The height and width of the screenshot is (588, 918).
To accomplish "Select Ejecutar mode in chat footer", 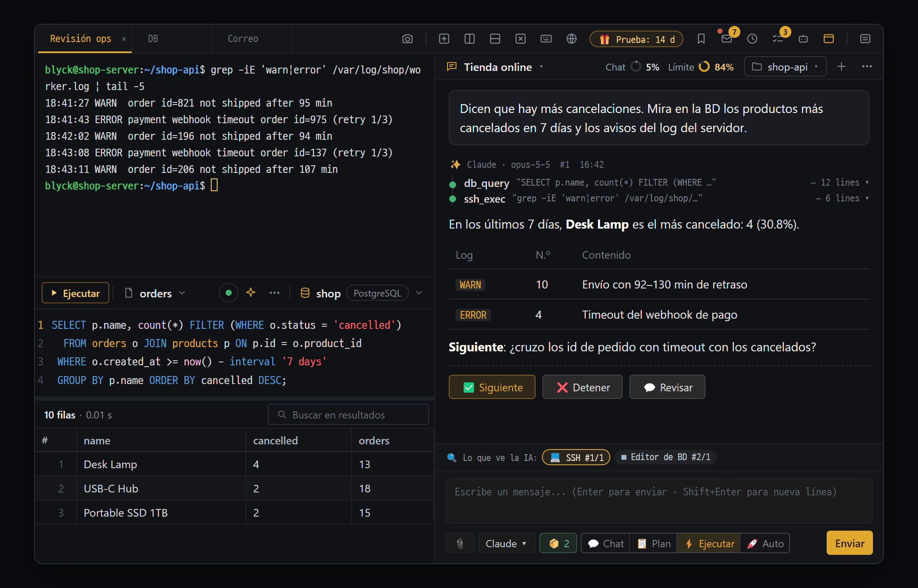I will 709,543.
